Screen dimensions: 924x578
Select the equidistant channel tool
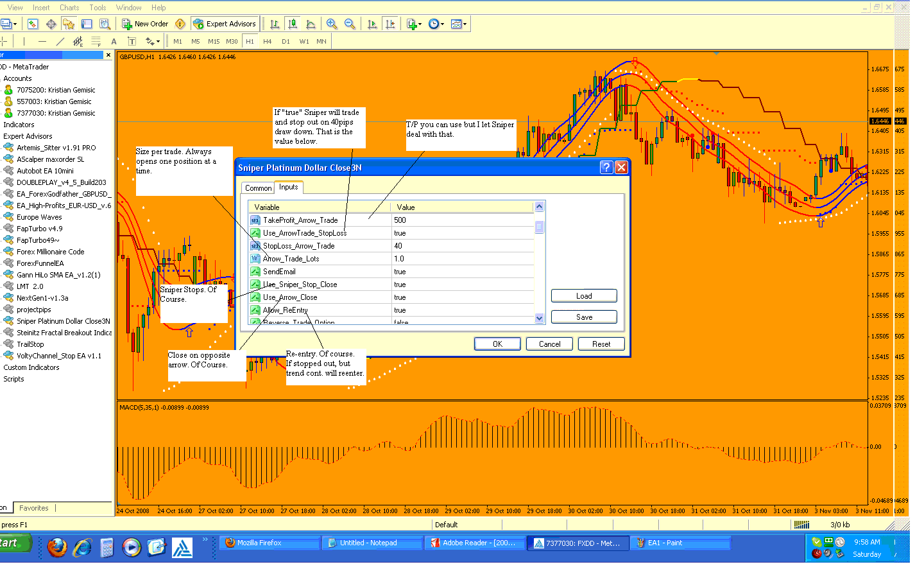tap(78, 41)
